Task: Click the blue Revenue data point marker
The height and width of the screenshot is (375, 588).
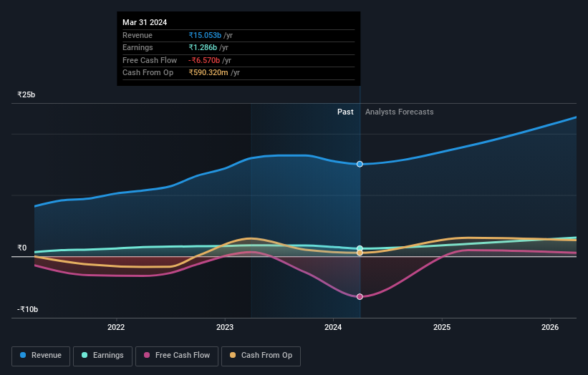Action: (360, 164)
